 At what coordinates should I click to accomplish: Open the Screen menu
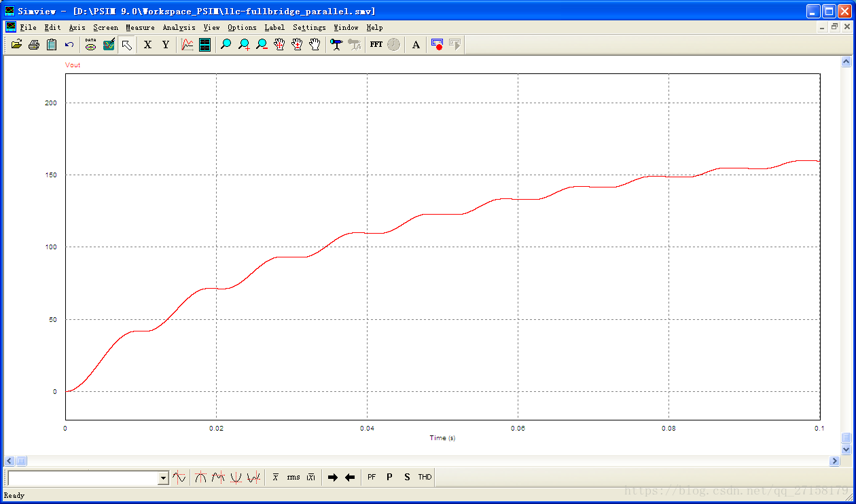(x=105, y=28)
